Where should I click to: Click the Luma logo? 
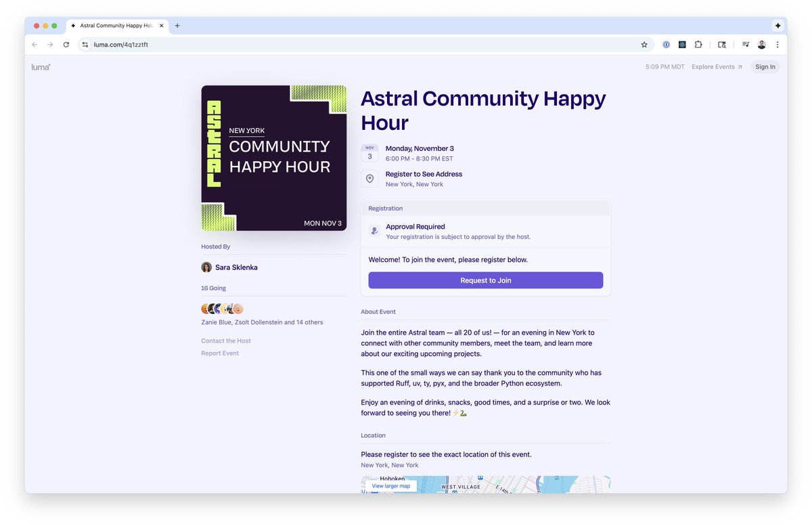[x=40, y=66]
